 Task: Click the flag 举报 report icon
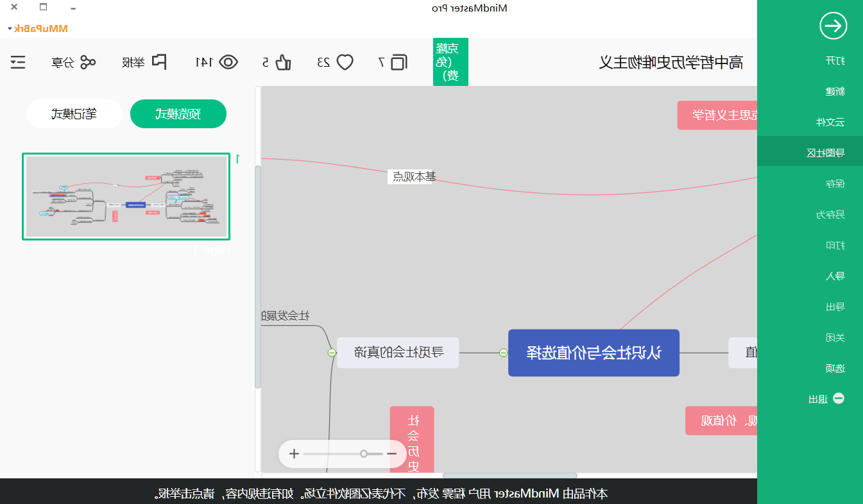[159, 62]
